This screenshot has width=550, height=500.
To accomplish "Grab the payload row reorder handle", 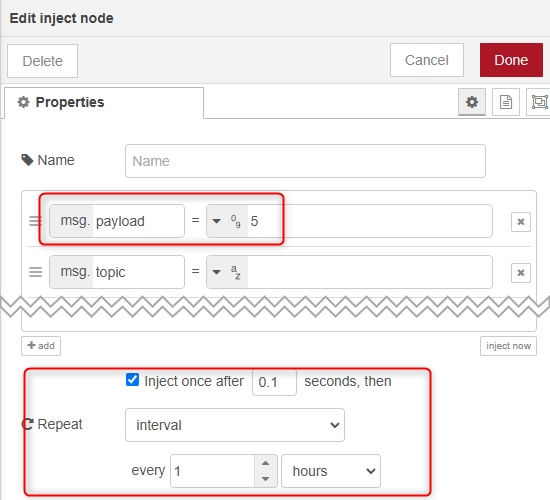I will [x=35, y=221].
